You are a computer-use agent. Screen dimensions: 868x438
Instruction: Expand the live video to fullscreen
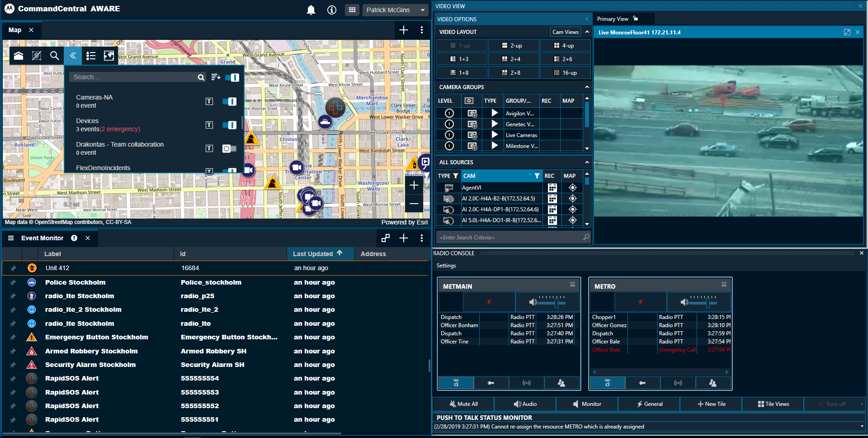847,32
